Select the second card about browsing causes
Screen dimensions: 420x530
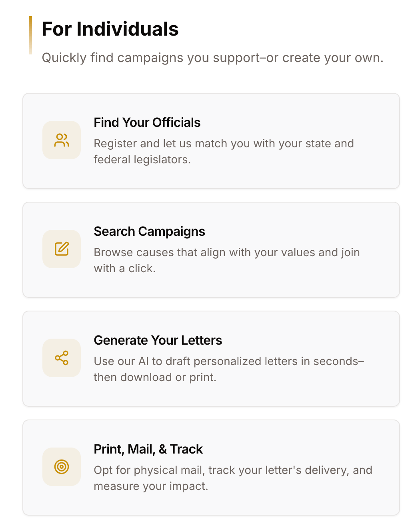pyautogui.click(x=211, y=250)
